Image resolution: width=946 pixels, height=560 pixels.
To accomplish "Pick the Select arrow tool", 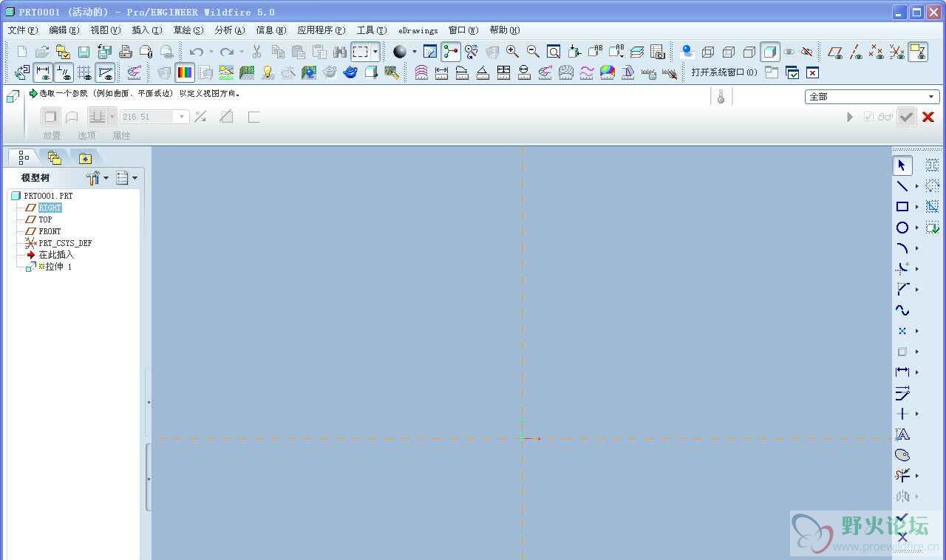I will point(902,165).
